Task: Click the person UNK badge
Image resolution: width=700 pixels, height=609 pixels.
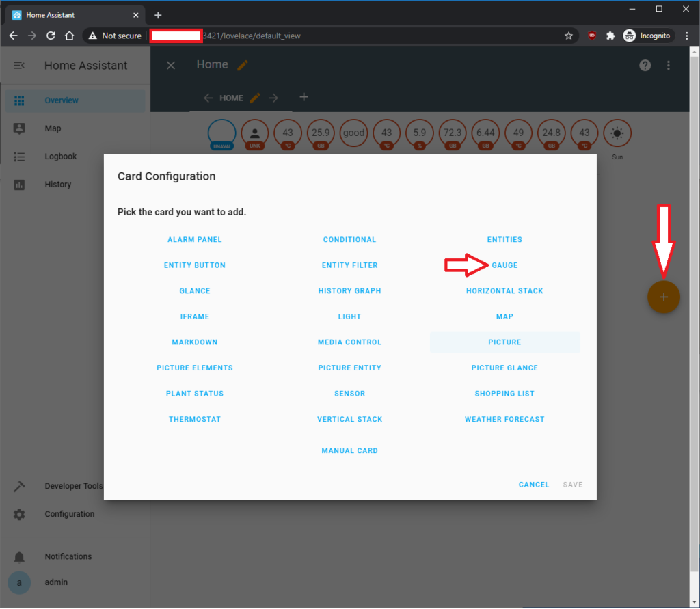Action: pos(254,134)
